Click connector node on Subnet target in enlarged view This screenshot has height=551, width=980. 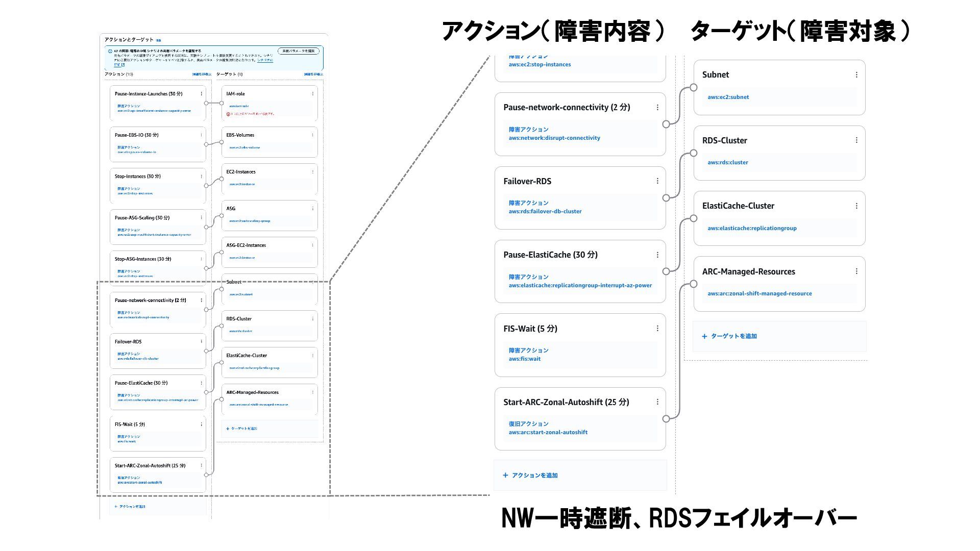click(x=694, y=87)
